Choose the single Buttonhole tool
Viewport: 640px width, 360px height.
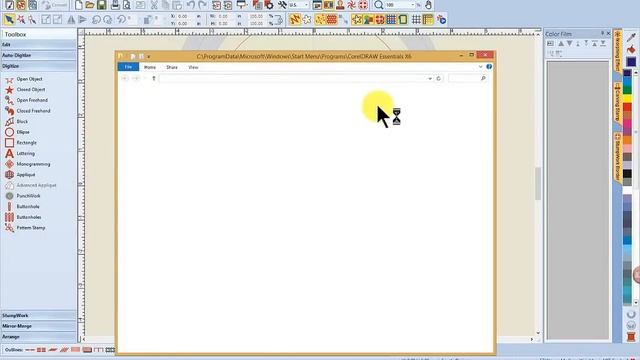(x=22, y=207)
